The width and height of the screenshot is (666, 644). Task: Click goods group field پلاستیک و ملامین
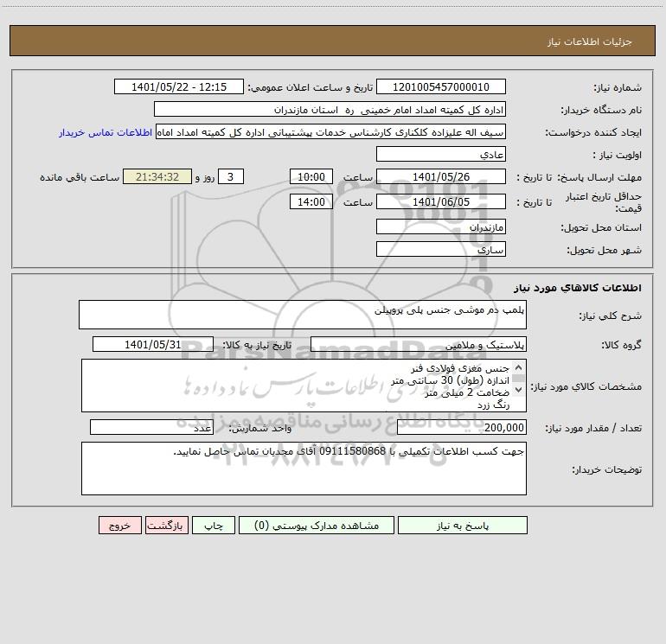pyautogui.click(x=419, y=345)
